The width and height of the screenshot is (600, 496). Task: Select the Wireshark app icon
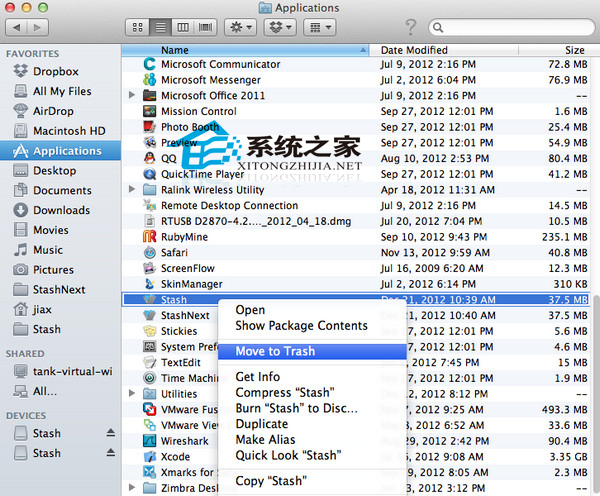(149, 441)
